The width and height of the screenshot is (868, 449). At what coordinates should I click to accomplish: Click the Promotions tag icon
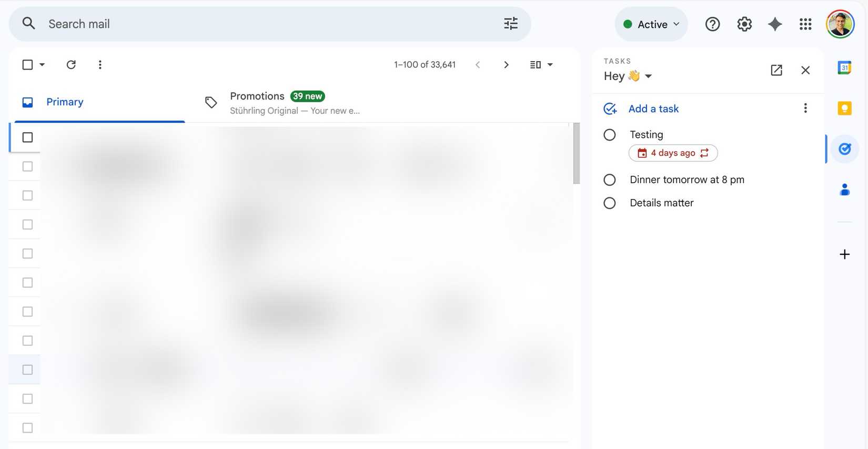click(211, 102)
